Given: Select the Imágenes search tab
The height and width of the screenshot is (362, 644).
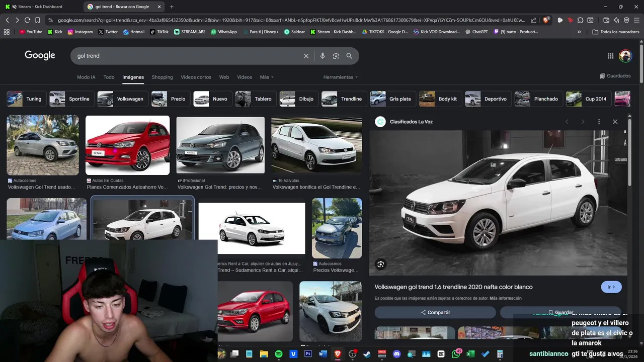Looking at the screenshot, I should pyautogui.click(x=133, y=77).
